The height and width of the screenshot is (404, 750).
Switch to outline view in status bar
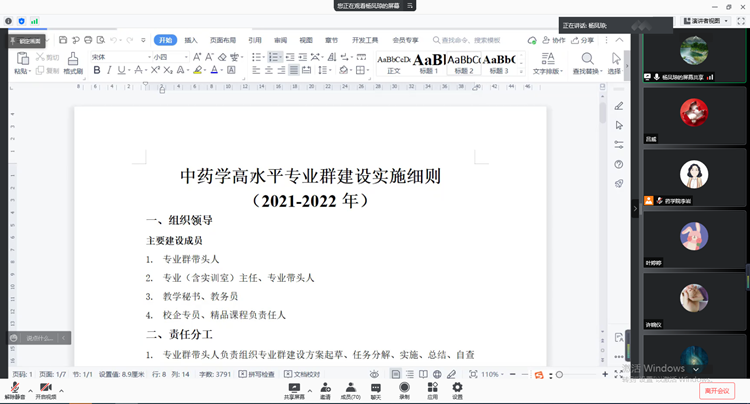point(410,374)
